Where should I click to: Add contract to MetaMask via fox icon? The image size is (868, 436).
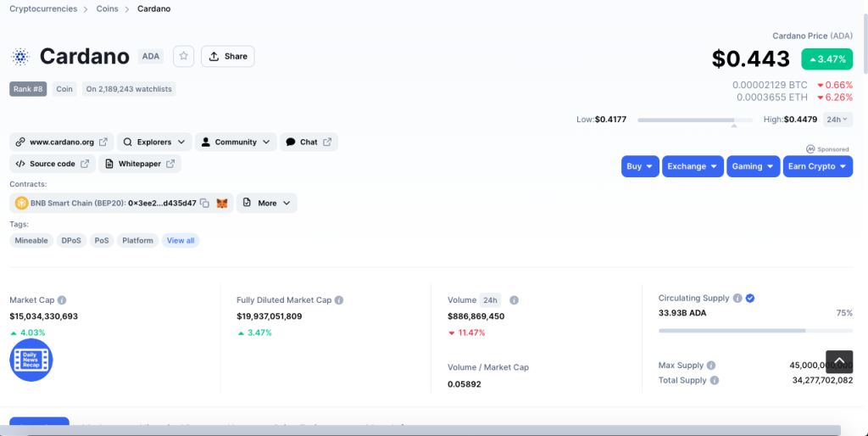(x=222, y=204)
